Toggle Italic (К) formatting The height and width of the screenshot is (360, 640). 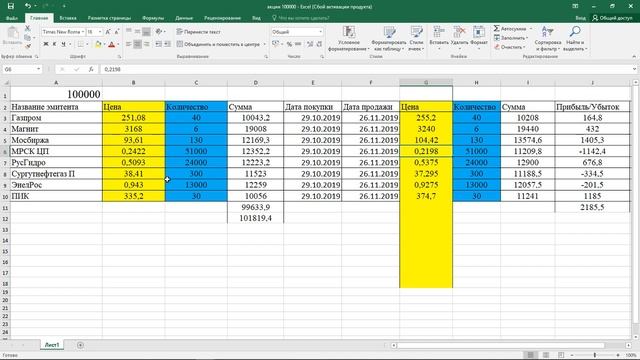coord(54,44)
